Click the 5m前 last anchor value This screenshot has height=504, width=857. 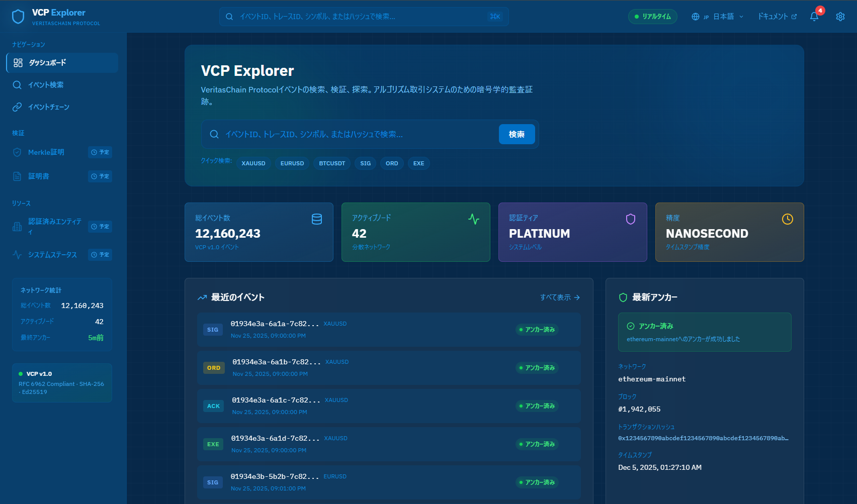click(x=96, y=338)
